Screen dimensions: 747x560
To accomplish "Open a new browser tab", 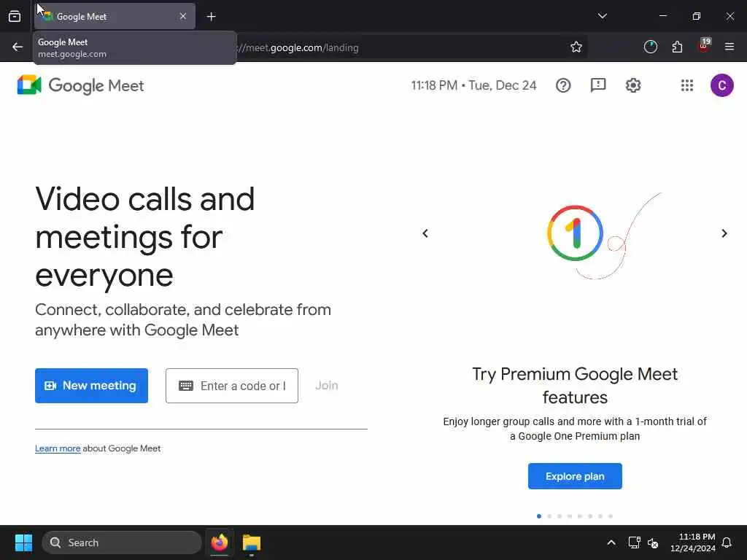I will point(212,17).
